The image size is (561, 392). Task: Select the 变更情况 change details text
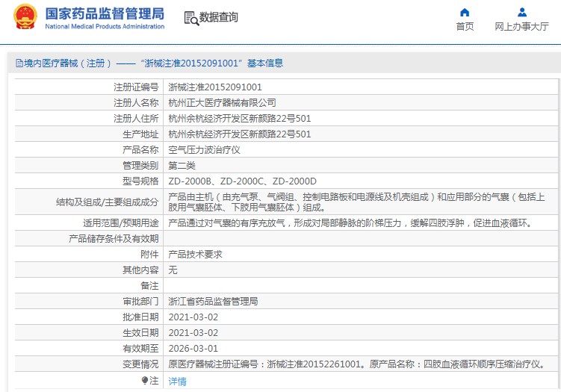point(357,364)
